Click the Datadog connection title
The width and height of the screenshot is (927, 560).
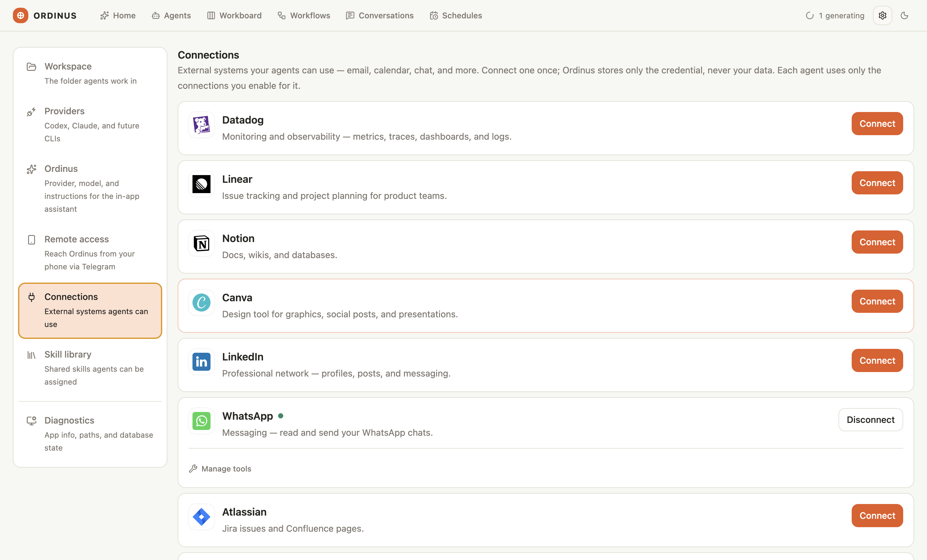[x=243, y=120]
